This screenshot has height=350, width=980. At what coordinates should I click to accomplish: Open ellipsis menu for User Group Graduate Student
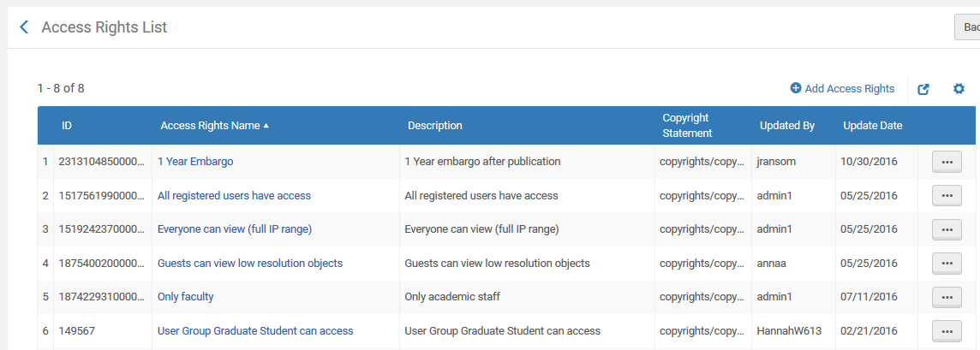point(947,331)
